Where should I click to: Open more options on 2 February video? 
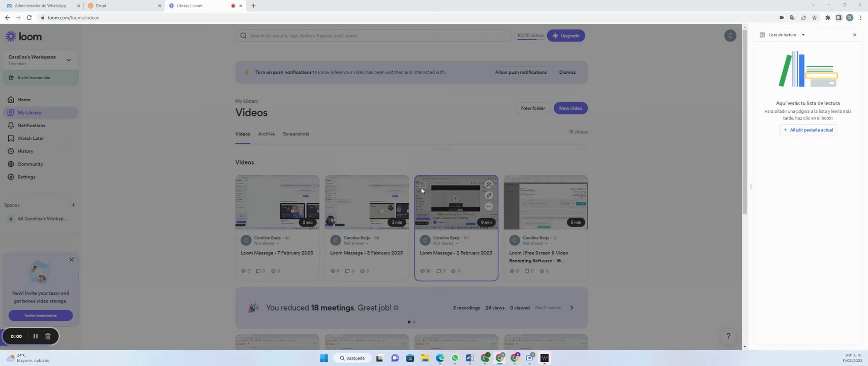point(489,206)
